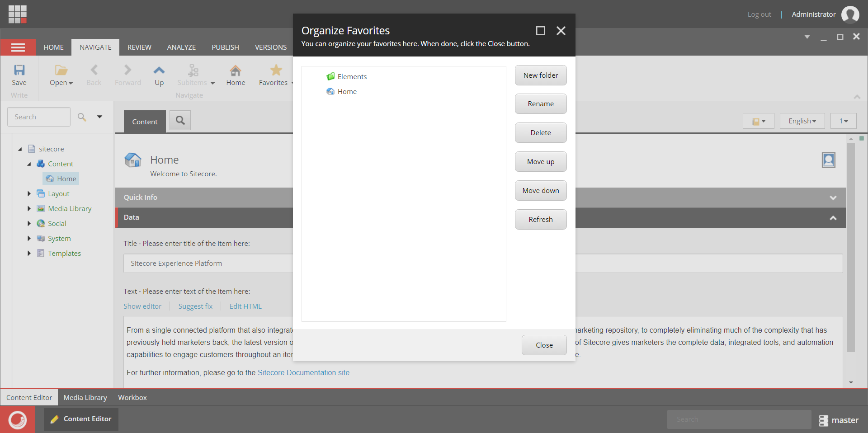Collapse the Data section chevron
Screen dimensions: 868x433
(x=833, y=218)
